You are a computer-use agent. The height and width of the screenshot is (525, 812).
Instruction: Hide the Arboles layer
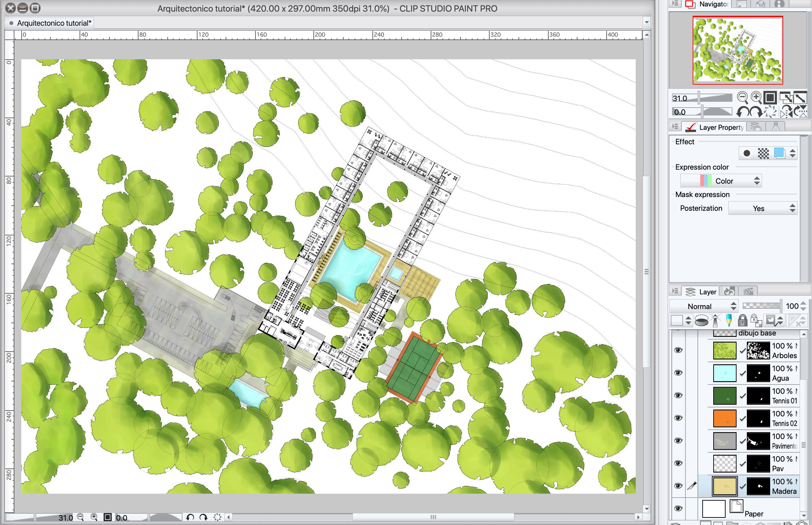(x=678, y=350)
